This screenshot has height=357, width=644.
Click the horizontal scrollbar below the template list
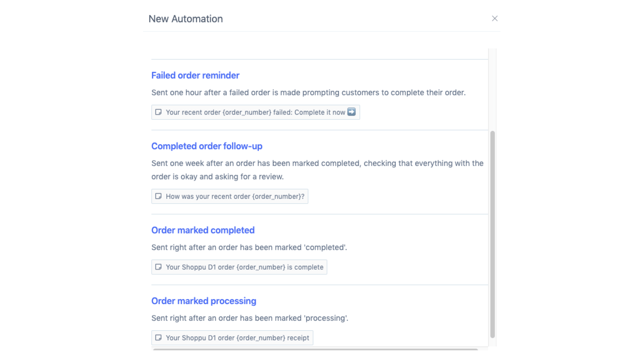click(x=315, y=349)
